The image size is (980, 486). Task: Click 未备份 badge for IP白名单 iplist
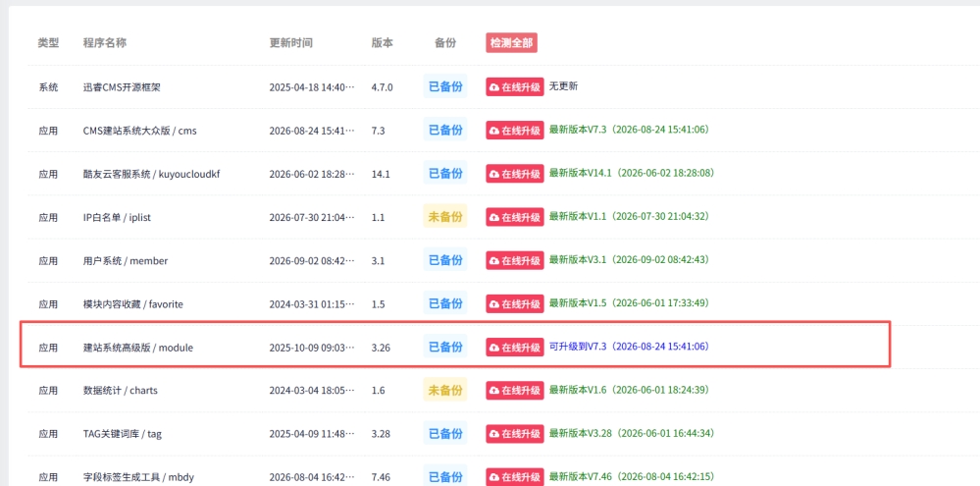[445, 217]
